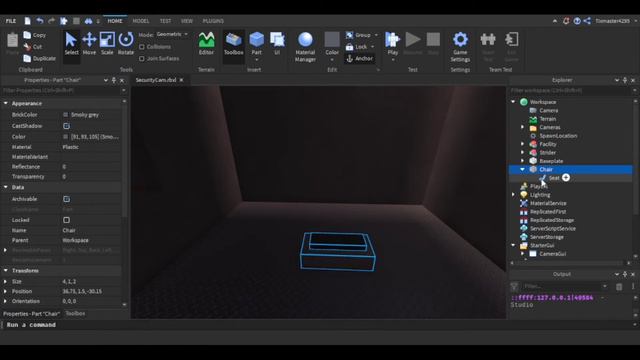This screenshot has width=640, height=360.
Task: Open the Material Manager
Action: tap(305, 47)
